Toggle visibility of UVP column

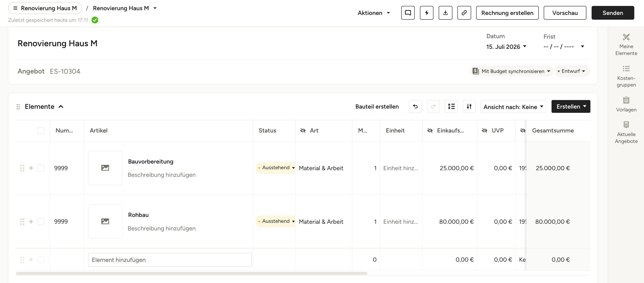484,131
